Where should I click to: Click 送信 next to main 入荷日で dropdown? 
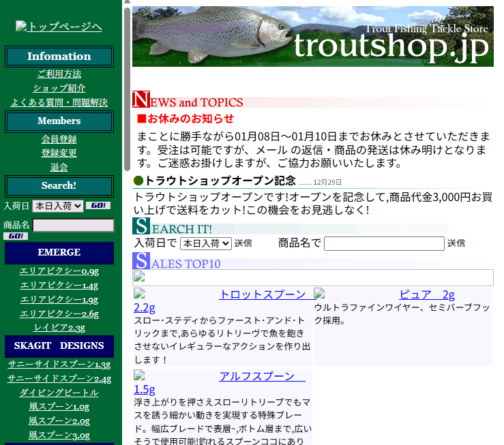(x=243, y=243)
